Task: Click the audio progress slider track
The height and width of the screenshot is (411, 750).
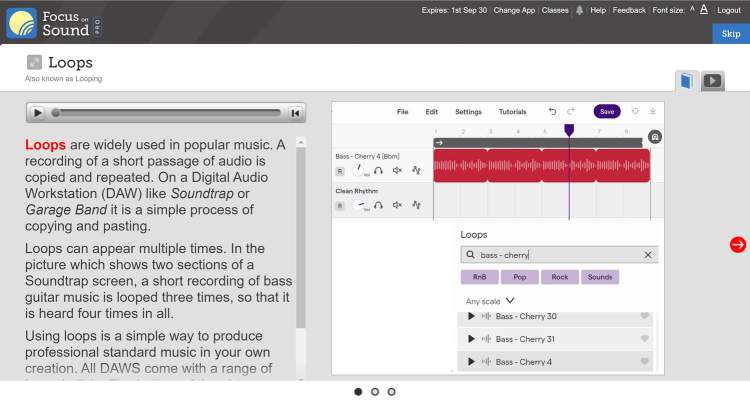Action: 166,113
